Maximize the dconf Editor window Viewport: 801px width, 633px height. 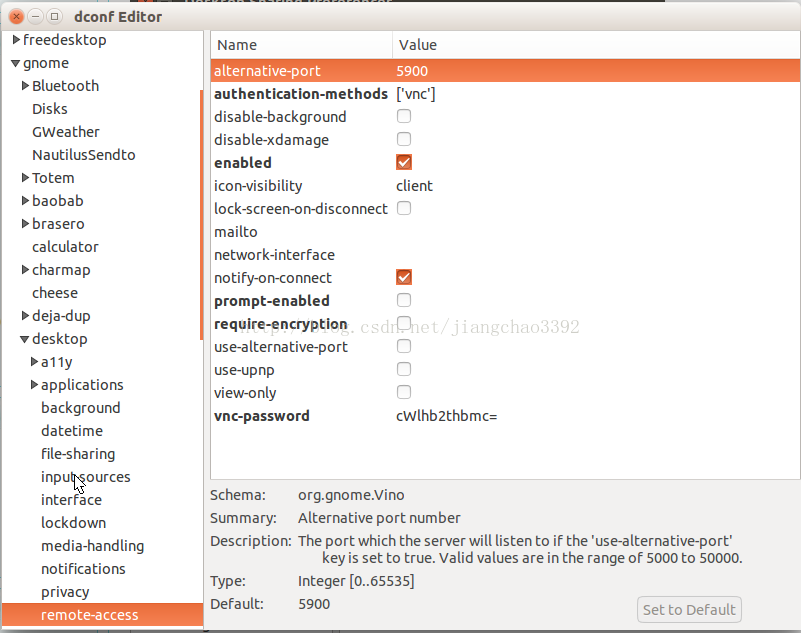coord(55,16)
